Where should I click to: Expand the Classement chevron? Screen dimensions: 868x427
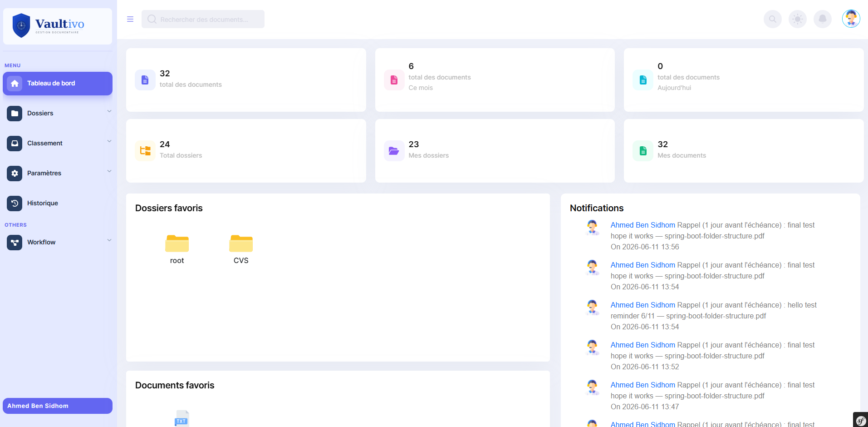tap(109, 141)
